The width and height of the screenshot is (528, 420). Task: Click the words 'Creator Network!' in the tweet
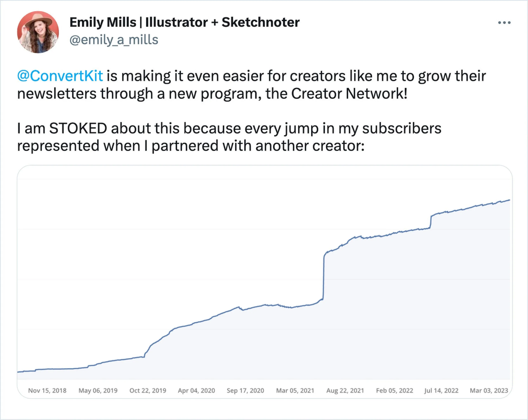click(349, 94)
